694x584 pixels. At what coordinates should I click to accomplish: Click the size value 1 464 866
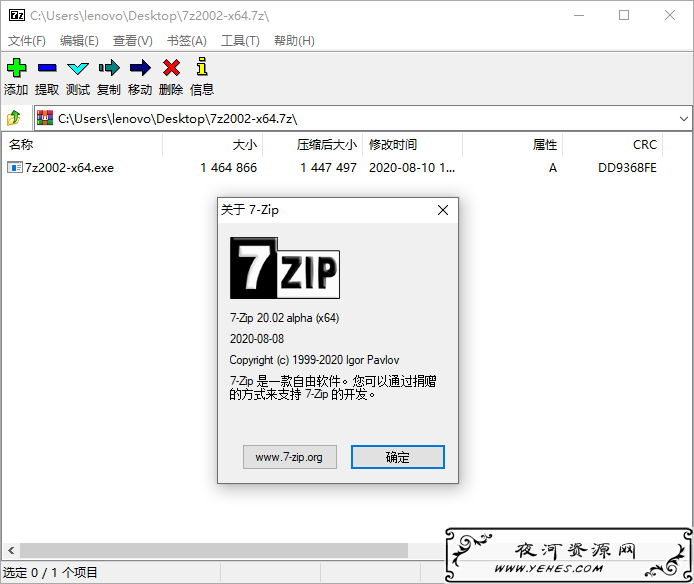point(228,168)
